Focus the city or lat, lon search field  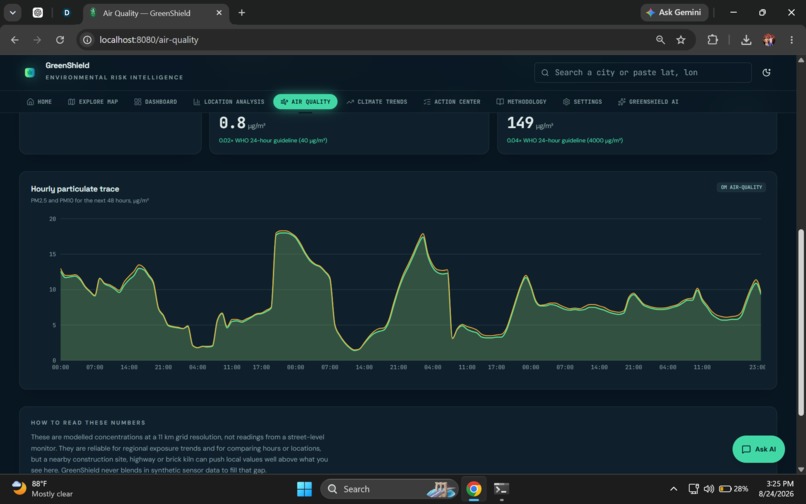(x=643, y=73)
